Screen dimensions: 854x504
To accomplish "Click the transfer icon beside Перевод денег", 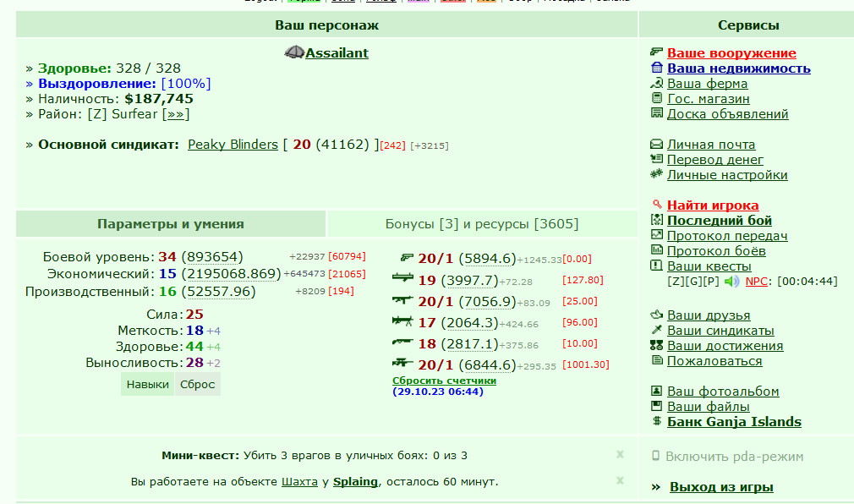I will [656, 158].
